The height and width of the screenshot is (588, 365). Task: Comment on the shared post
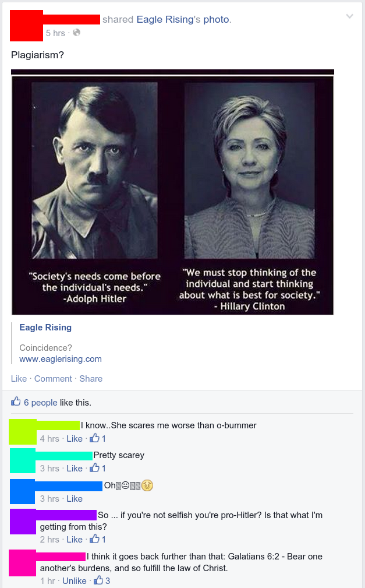pos(53,379)
